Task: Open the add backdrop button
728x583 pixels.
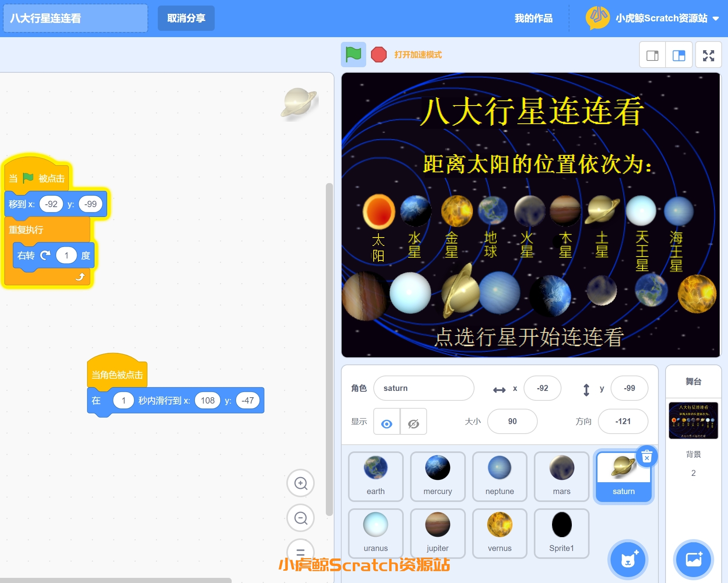Action: click(x=693, y=560)
